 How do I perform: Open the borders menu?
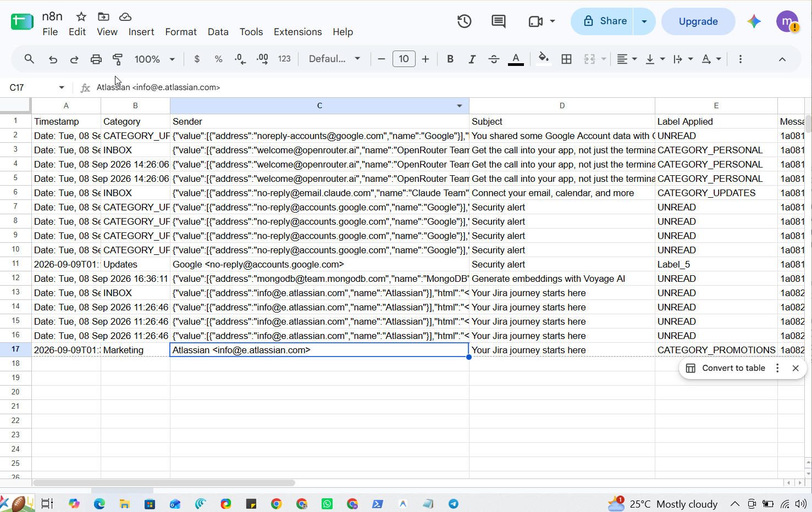click(x=566, y=59)
